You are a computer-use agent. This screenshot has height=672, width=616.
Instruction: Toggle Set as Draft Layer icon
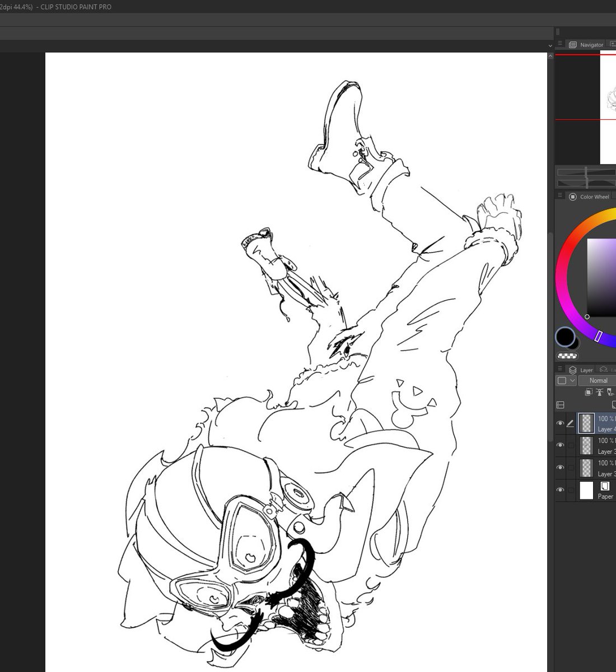click(611, 393)
